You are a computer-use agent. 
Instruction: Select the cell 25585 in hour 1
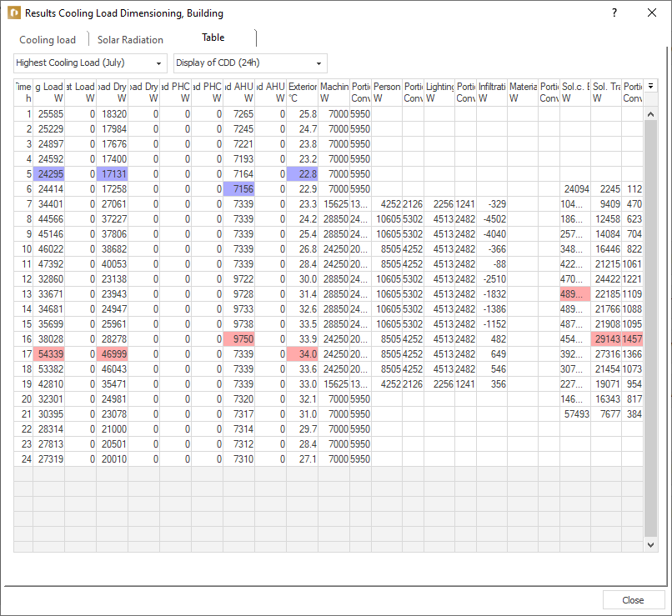click(49, 114)
